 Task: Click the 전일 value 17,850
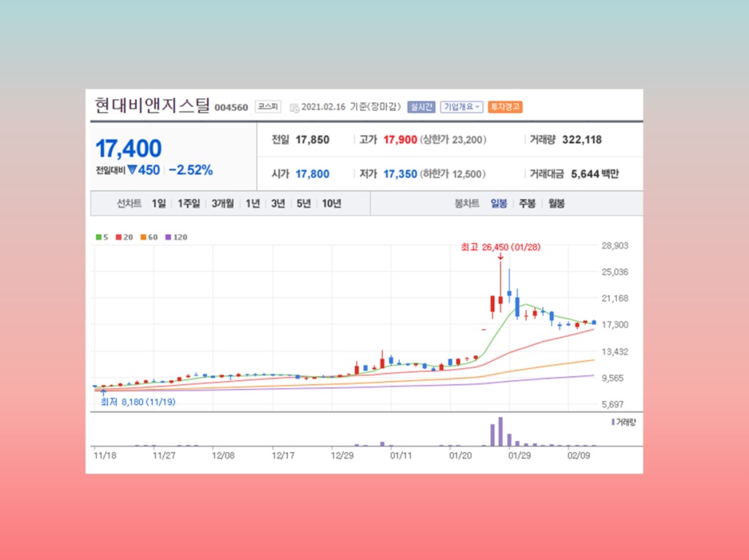(313, 140)
